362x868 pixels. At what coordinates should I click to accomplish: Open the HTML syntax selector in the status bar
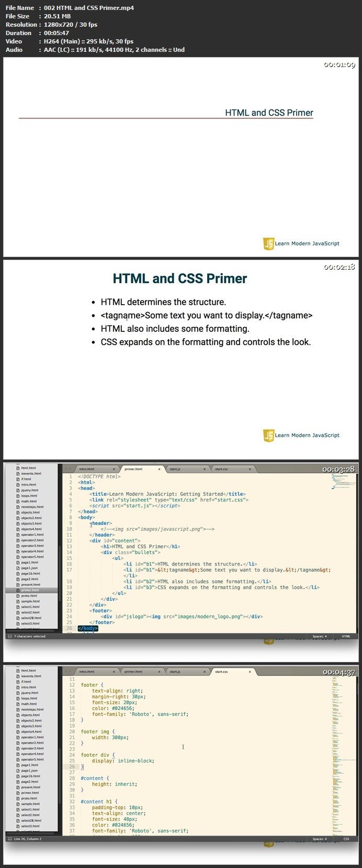click(x=346, y=637)
